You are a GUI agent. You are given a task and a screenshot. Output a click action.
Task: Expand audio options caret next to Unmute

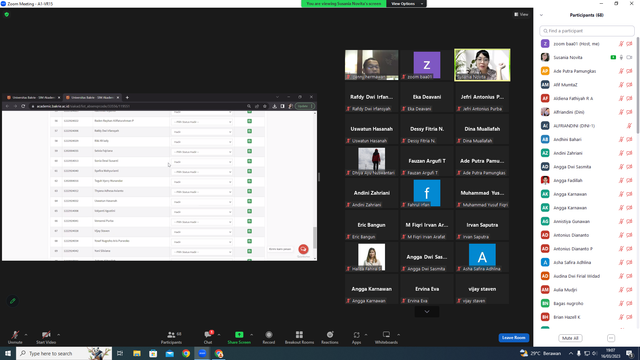click(x=26, y=335)
